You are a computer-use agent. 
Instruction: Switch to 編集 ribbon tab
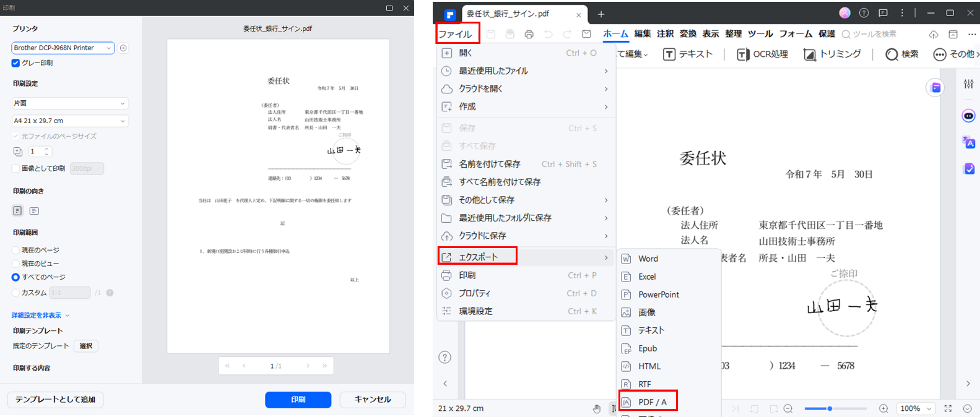pos(643,34)
